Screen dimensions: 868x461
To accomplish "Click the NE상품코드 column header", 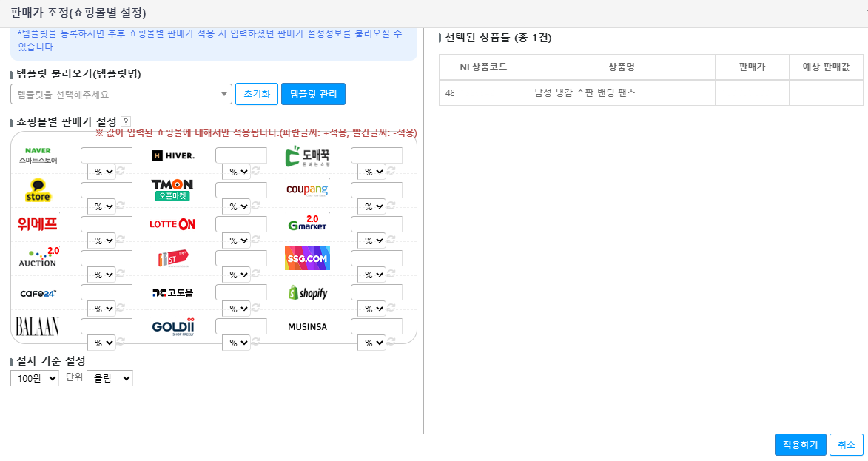I will [x=483, y=67].
